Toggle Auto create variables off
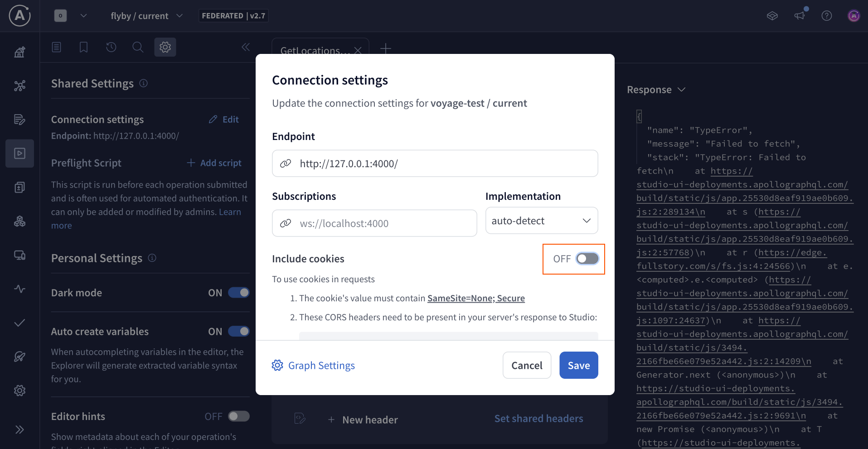Viewport: 868px width, 449px height. [239, 331]
